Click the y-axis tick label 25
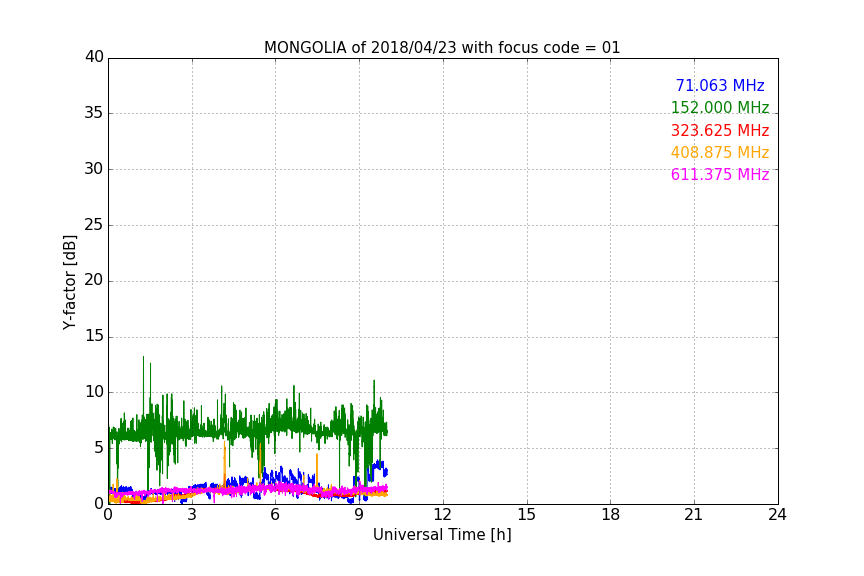 pyautogui.click(x=94, y=225)
